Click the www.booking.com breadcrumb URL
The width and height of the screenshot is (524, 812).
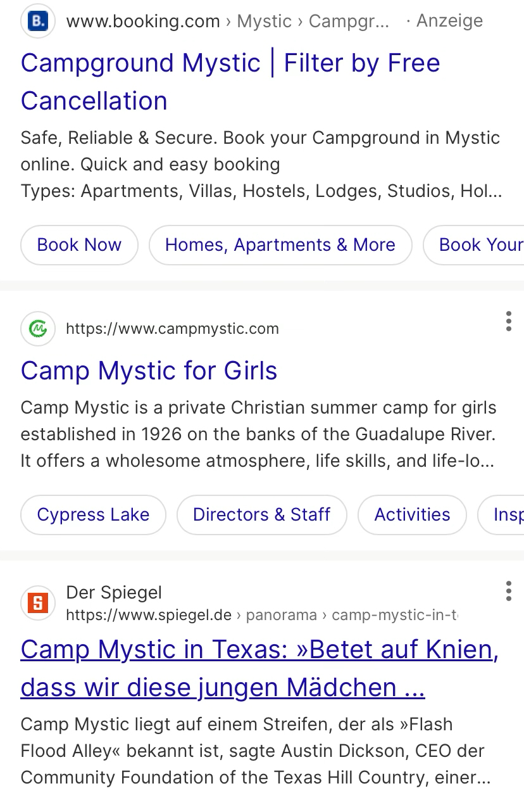point(142,22)
